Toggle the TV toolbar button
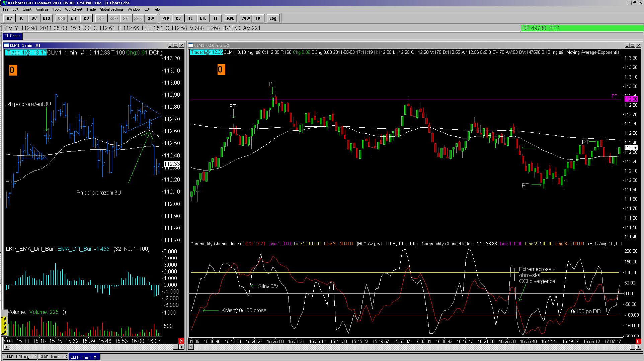 pos(258,18)
